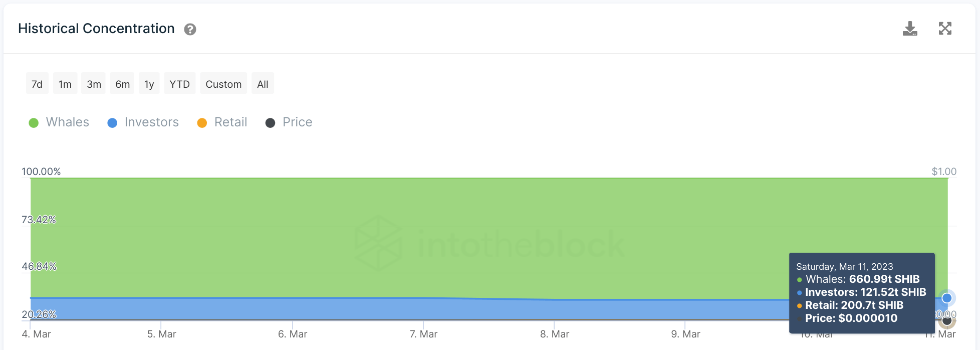Open the Custom date range picker
Viewport: 980px width, 350px height.
(x=223, y=84)
